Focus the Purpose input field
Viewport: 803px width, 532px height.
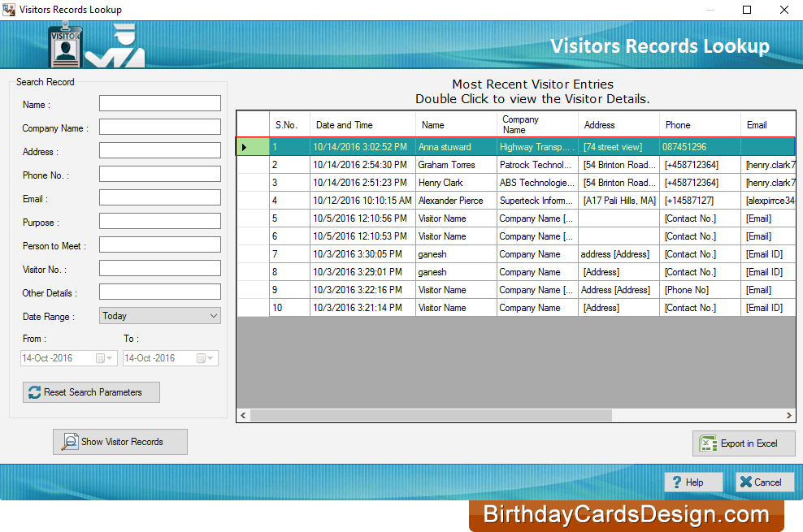(x=160, y=221)
